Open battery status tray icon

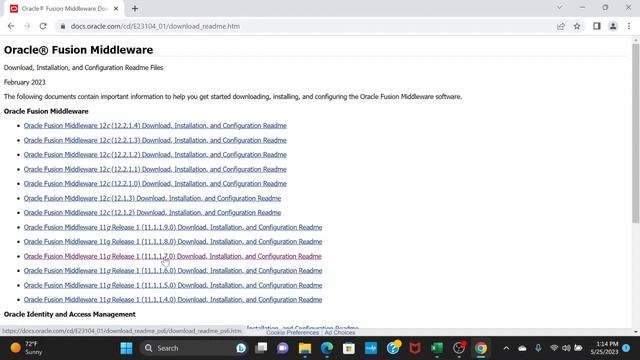(x=578, y=348)
